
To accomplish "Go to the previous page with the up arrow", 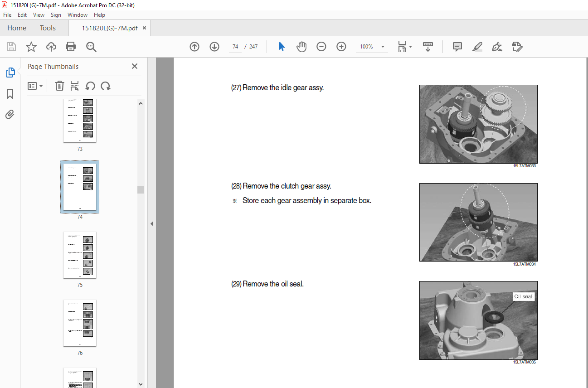I will 194,47.
